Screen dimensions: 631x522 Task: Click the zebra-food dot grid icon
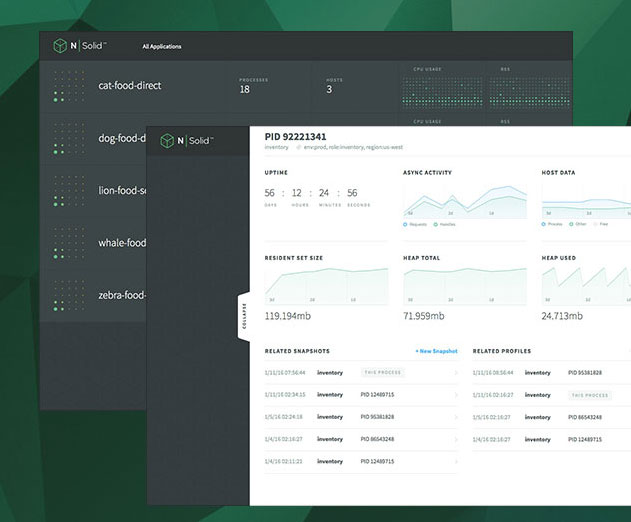pyautogui.click(x=69, y=295)
